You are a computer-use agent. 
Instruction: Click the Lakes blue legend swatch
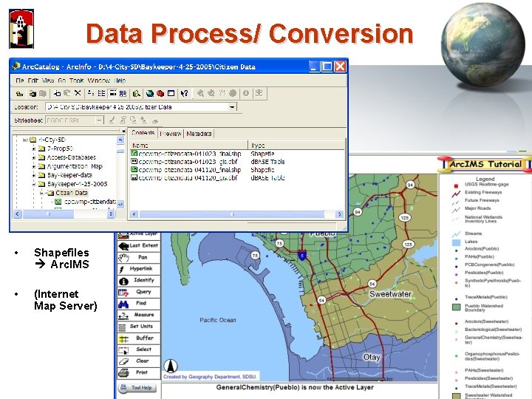457,242
